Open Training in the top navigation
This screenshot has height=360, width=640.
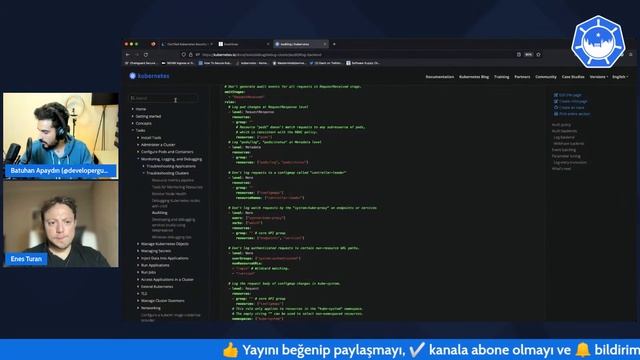pyautogui.click(x=502, y=77)
